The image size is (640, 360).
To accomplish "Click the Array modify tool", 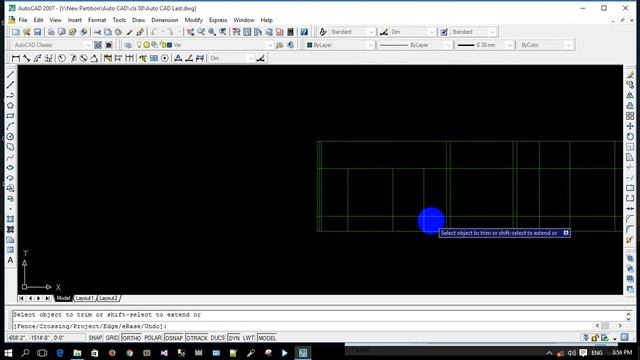I will 630,116.
